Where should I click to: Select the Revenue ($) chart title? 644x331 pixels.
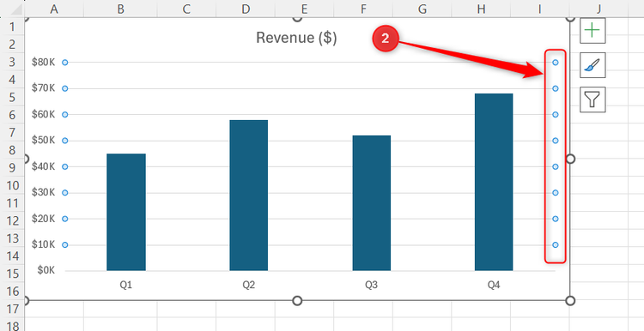pyautogui.click(x=296, y=38)
